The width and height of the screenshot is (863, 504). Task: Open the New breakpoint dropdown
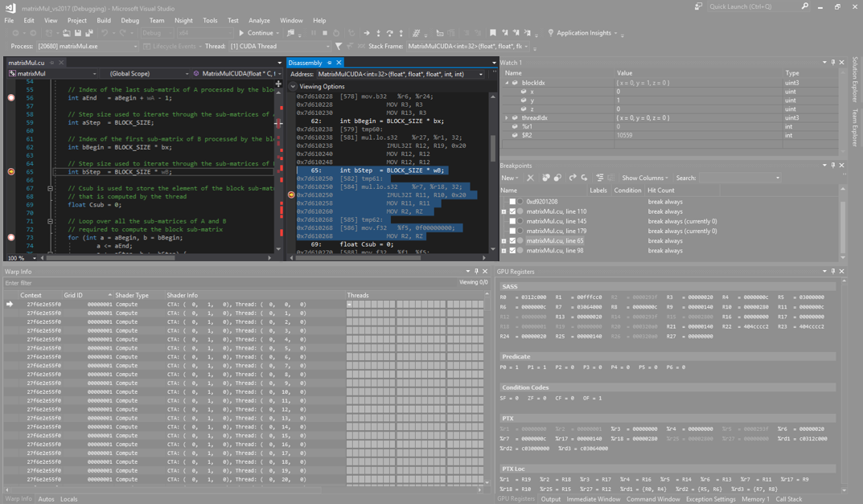pos(510,178)
